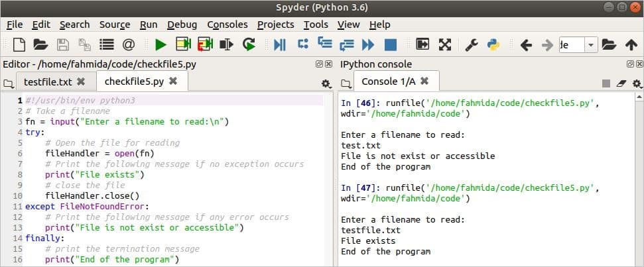The image size is (644, 267).
Task: Open the file browser list icon
Action: (x=107, y=44)
